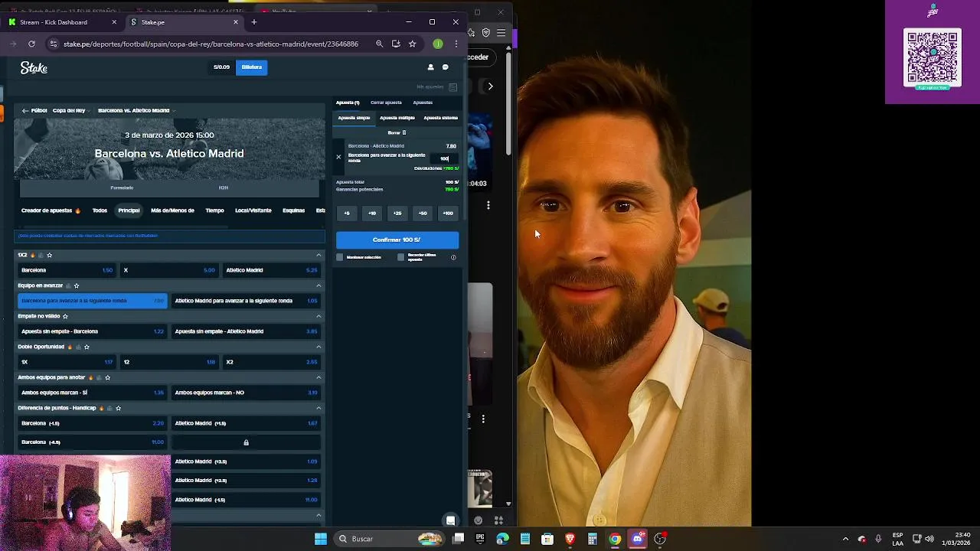
Task: Favorite the 1X2 market star
Action: pyautogui.click(x=49, y=255)
